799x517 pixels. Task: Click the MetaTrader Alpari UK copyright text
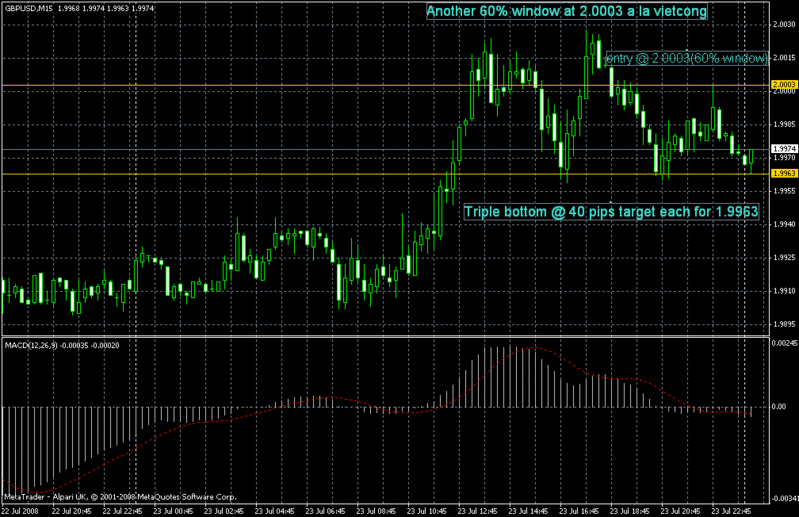point(120,495)
